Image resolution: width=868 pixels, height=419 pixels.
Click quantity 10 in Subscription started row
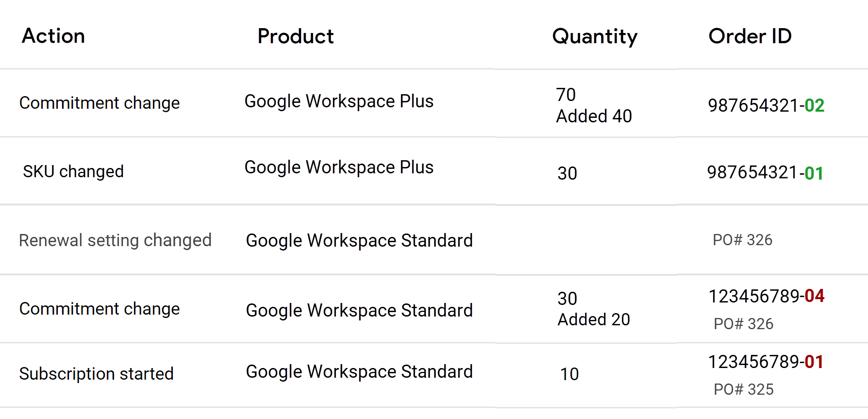(569, 374)
